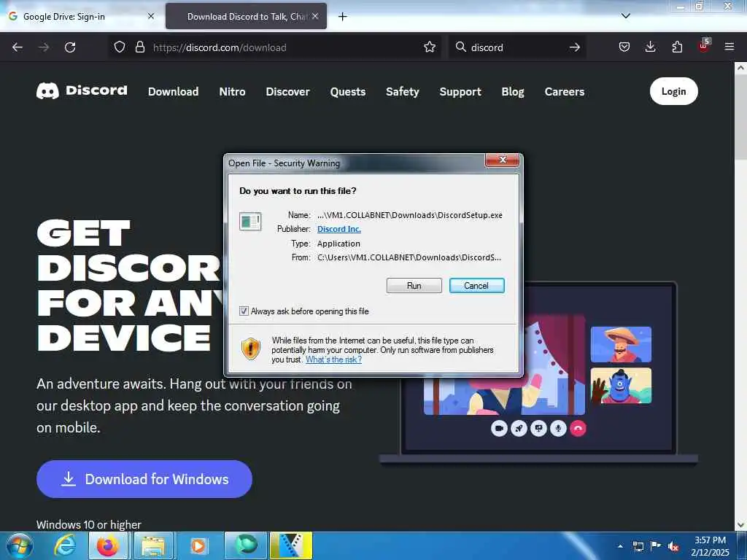747x560 pixels.
Task: Click the discord search box
Action: pos(517,47)
